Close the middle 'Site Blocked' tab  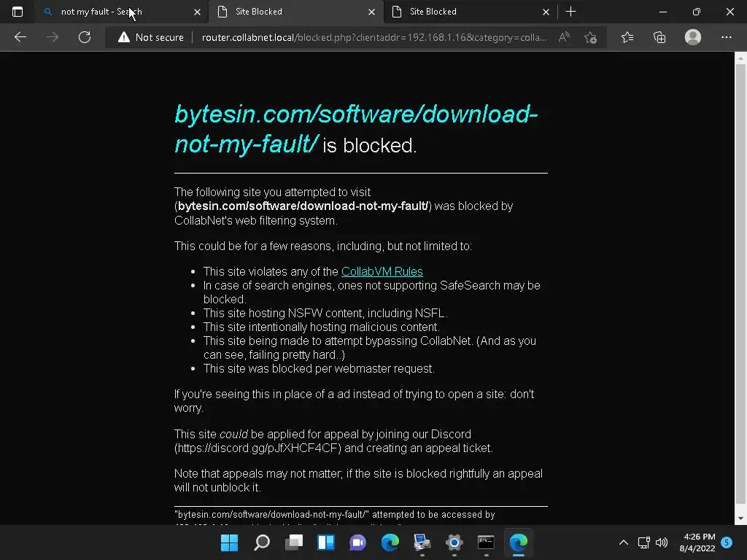[371, 12]
